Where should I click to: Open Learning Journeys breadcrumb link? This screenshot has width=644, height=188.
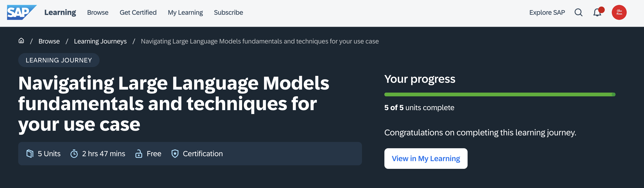[100, 41]
